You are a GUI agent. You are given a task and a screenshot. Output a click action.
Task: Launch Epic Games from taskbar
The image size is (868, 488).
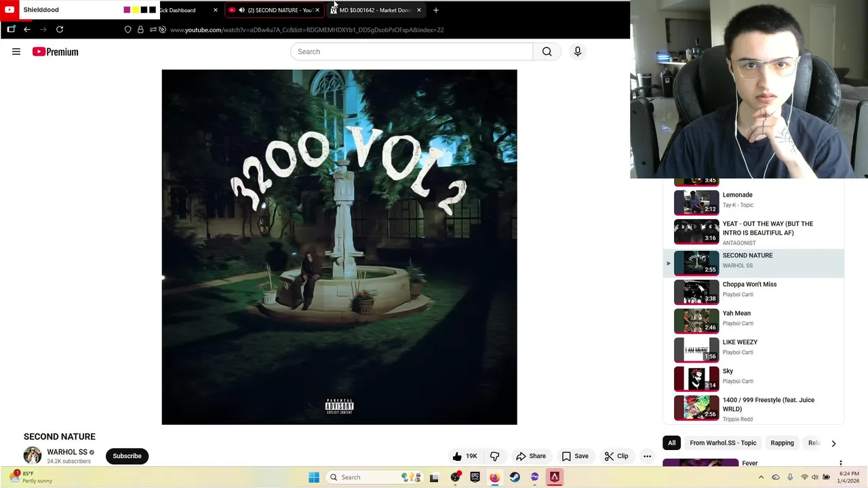(x=475, y=477)
